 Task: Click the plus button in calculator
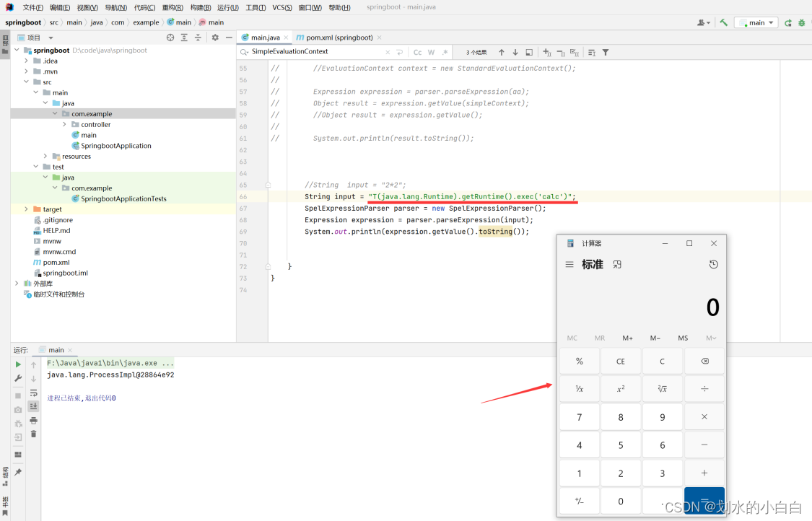704,473
